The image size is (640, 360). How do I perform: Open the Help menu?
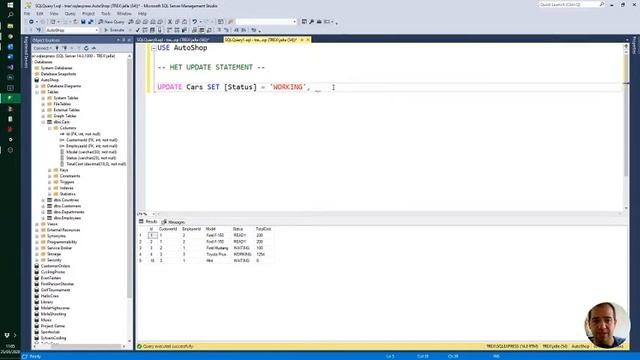pyautogui.click(x=142, y=13)
